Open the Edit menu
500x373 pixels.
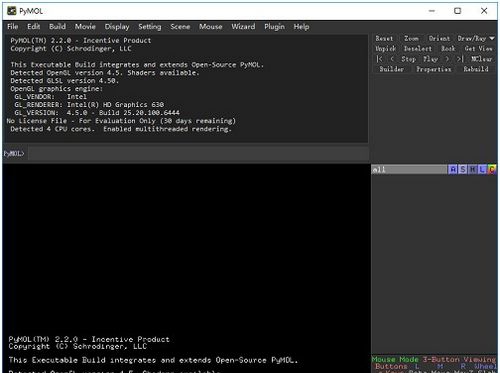[x=34, y=27]
